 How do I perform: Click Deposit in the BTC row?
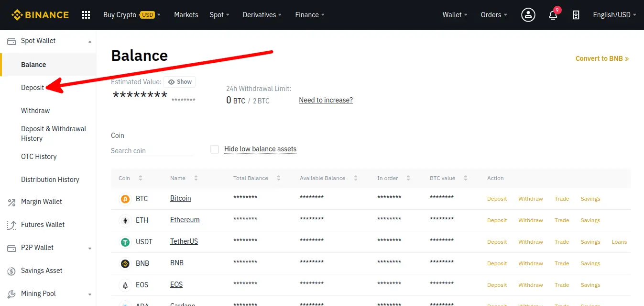point(497,199)
